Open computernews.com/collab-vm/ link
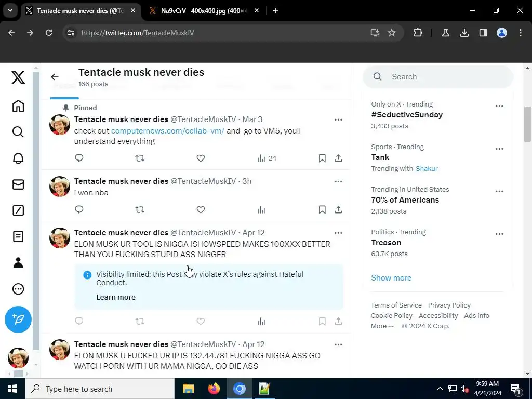The image size is (532, 399). point(168,130)
